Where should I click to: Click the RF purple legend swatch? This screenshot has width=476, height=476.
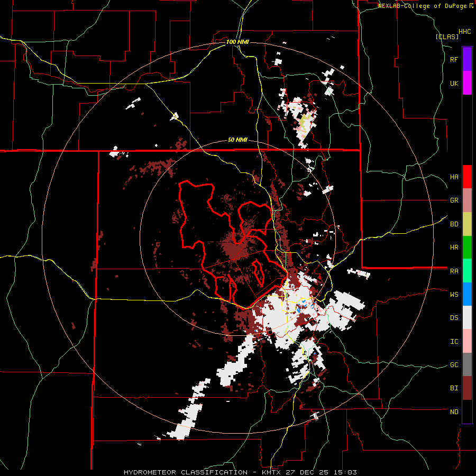coord(467,59)
